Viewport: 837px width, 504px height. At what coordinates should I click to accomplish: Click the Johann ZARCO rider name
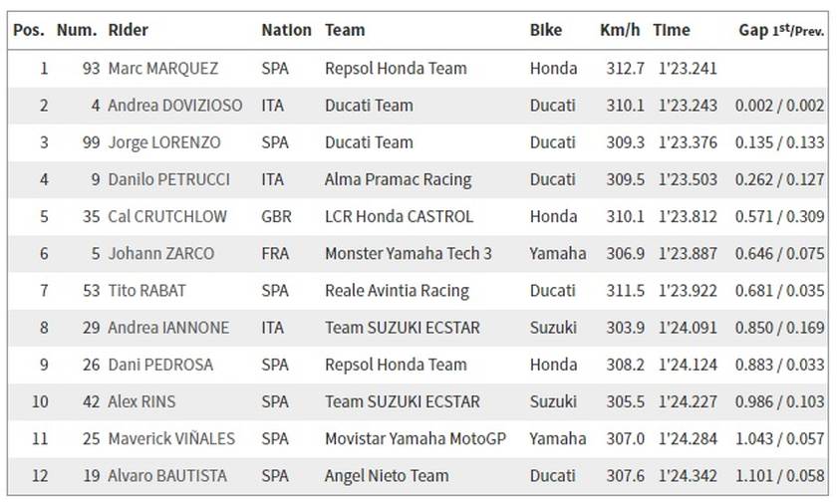pos(160,253)
